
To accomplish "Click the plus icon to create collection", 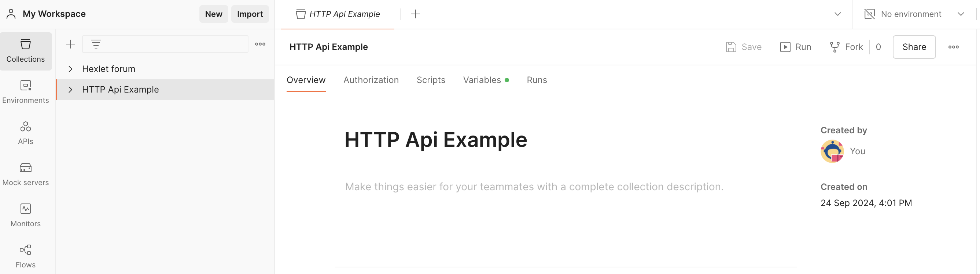I will 70,44.
